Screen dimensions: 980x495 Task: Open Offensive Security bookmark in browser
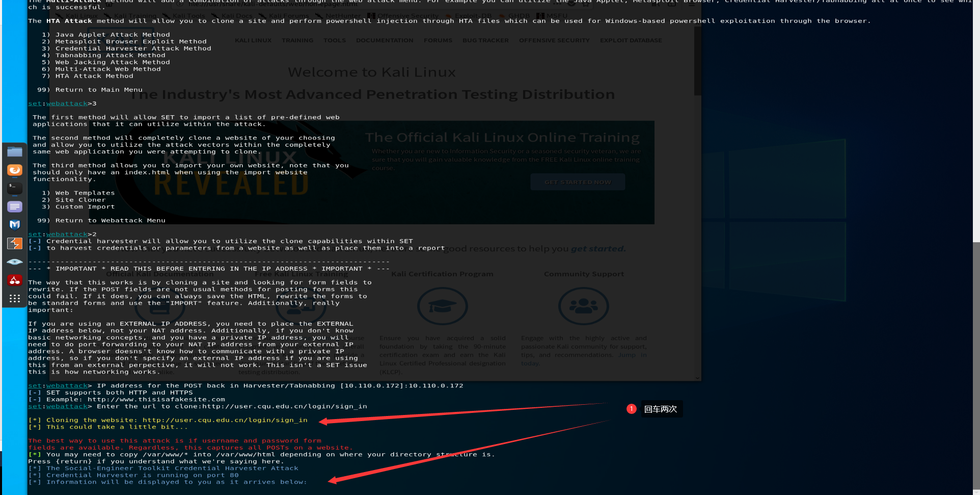click(403, 16)
